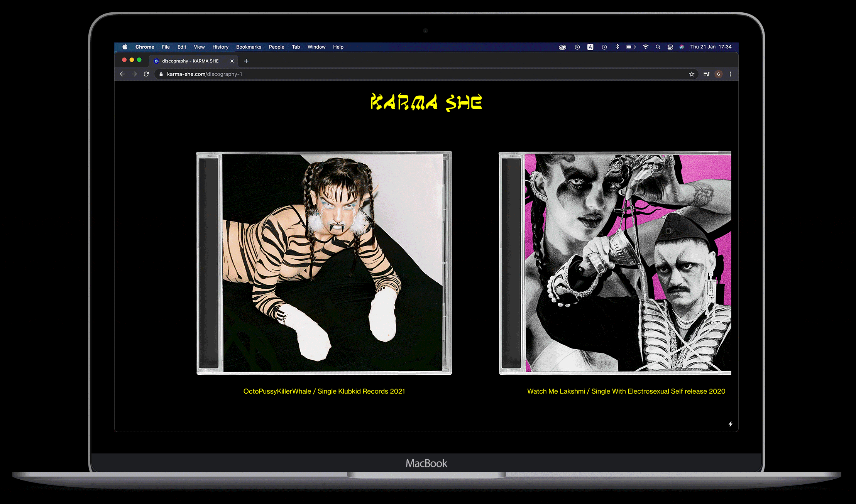Close the discography - KARMA SHE tab
The height and width of the screenshot is (504, 856).
(232, 61)
